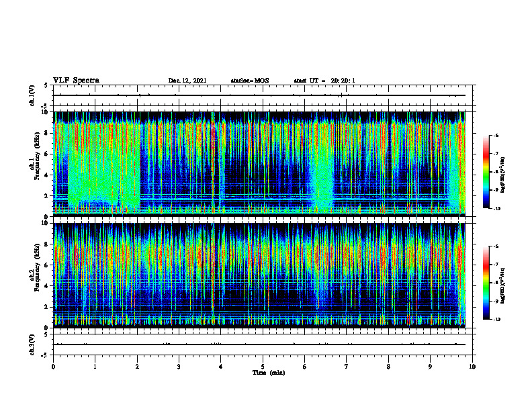Click the "-10" tick on ch.2 colorbar
Screen dimensions: 532x411
pyautogui.click(x=497, y=320)
